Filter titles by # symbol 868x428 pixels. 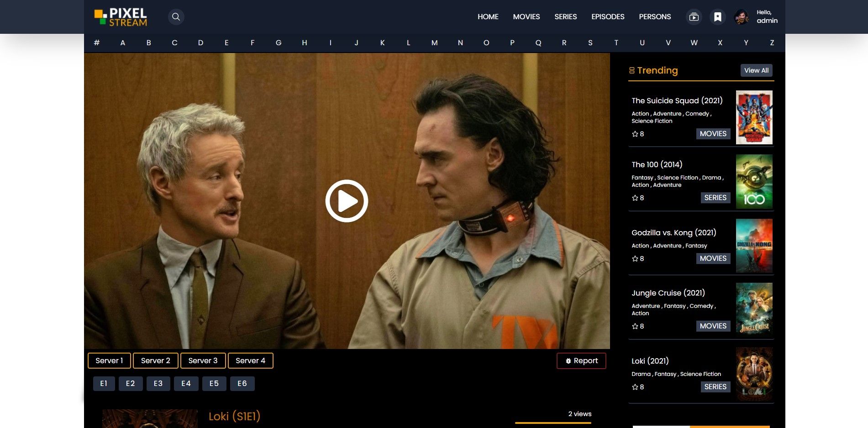[x=97, y=42]
